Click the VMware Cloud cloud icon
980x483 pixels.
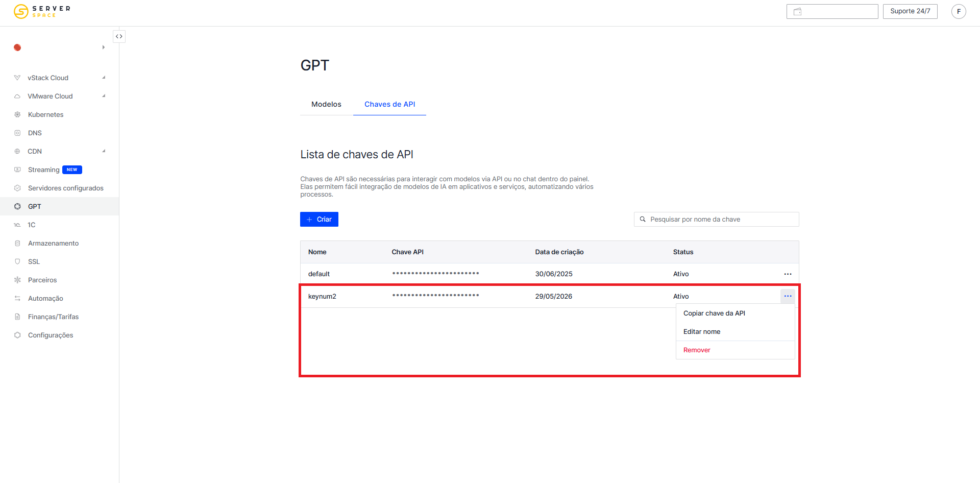pyautogui.click(x=17, y=96)
